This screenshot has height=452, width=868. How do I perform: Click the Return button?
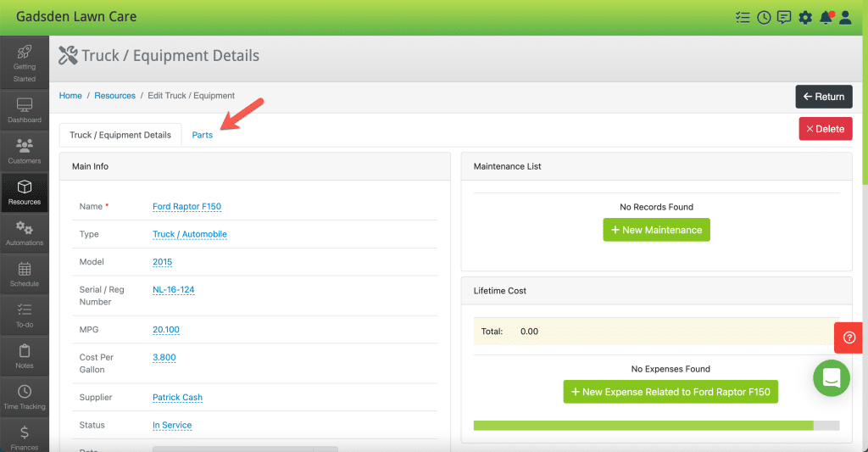(824, 97)
